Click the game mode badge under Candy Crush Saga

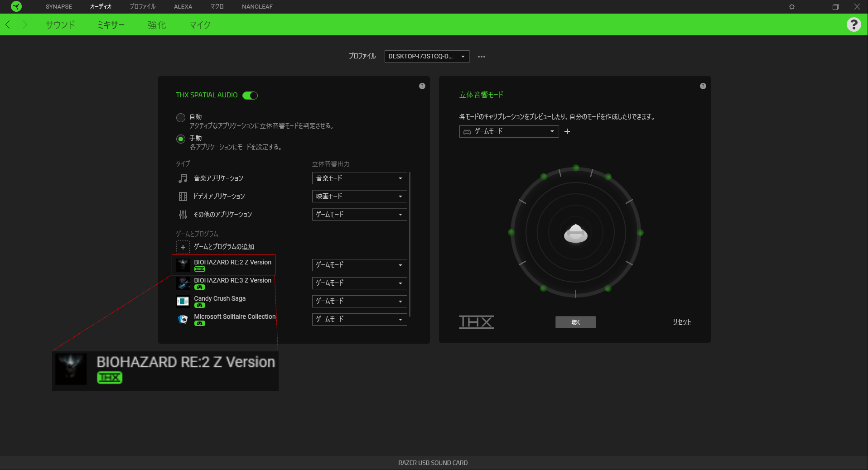pos(200,305)
